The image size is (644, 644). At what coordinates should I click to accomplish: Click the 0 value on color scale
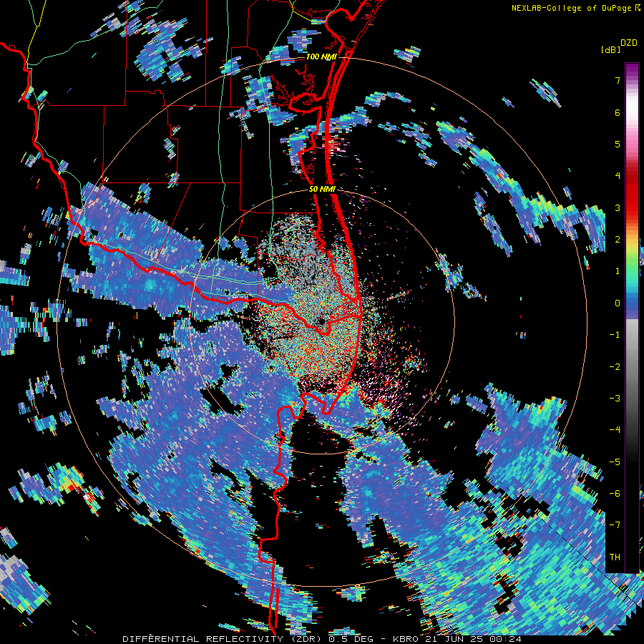[618, 303]
